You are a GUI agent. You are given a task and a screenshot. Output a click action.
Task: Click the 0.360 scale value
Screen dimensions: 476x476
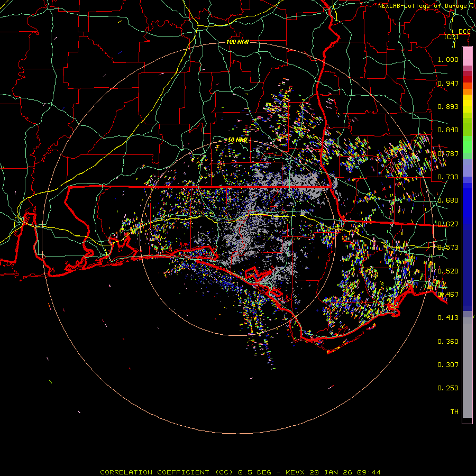pyautogui.click(x=448, y=342)
